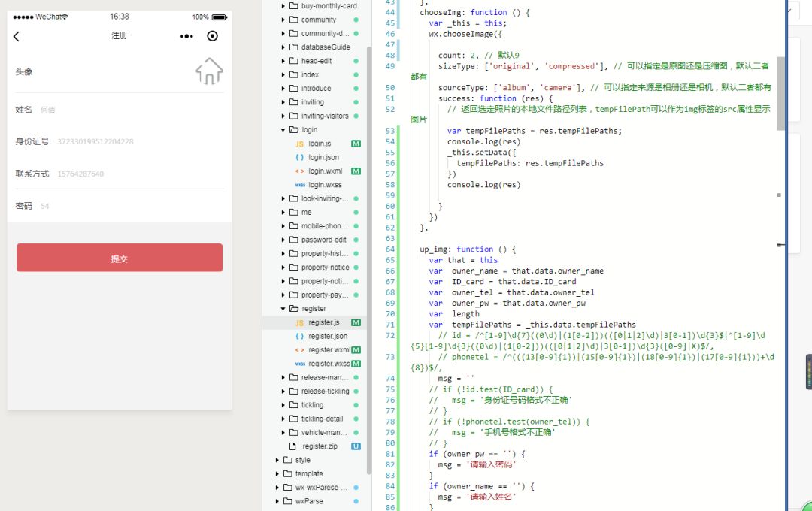The height and width of the screenshot is (511, 812).
Task: Open login.json file
Action: 323,157
